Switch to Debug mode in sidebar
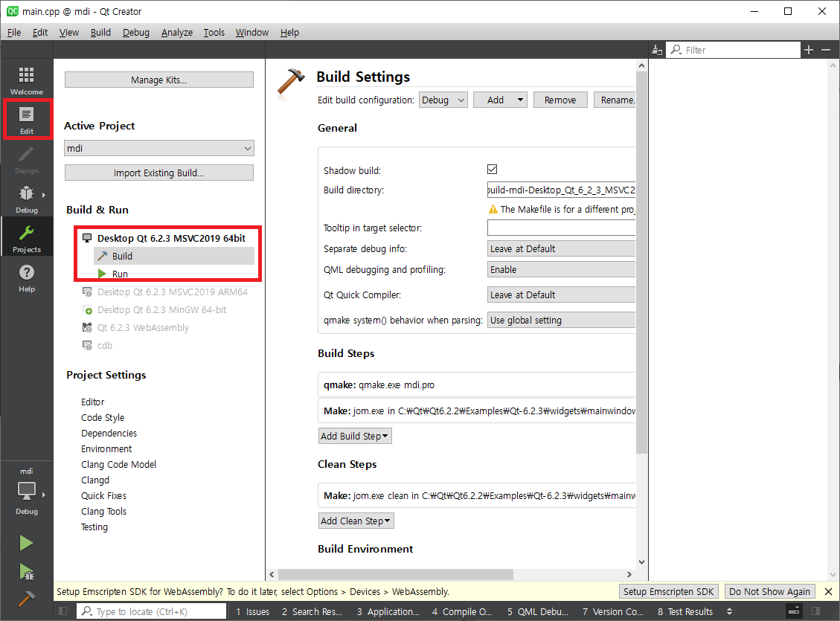Screen dimensions: 840x621 pyautogui.click(x=26, y=199)
